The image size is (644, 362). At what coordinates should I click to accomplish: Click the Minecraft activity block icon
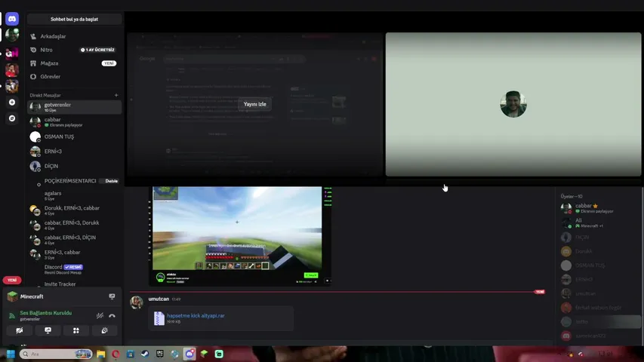click(x=12, y=296)
